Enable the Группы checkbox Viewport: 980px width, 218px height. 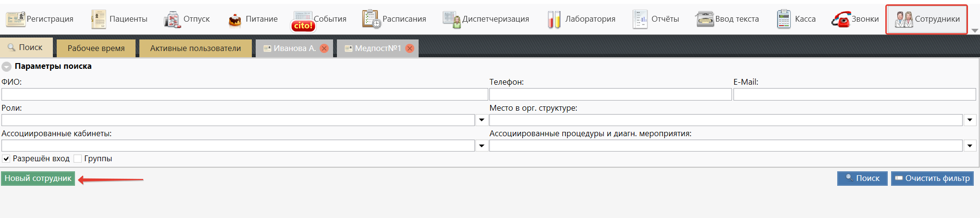coord(77,159)
